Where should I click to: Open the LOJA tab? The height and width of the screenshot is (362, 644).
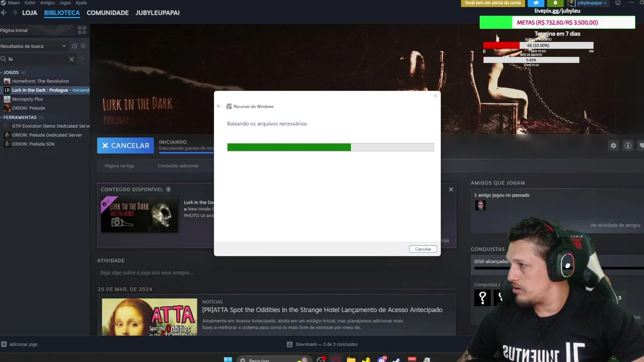click(x=30, y=13)
